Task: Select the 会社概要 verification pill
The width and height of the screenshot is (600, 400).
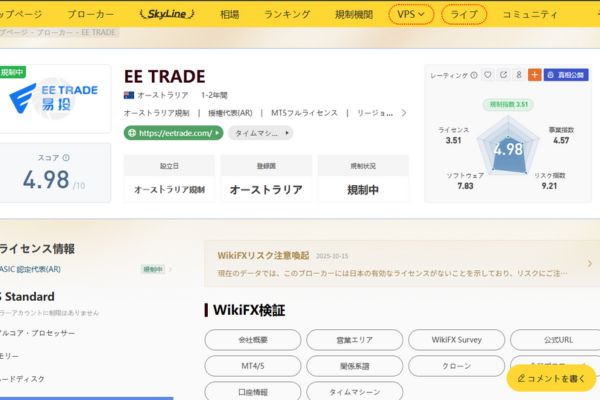Action: point(251,340)
